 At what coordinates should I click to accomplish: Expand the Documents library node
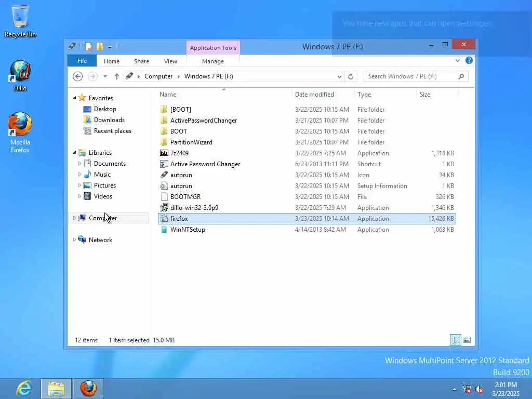(x=79, y=164)
